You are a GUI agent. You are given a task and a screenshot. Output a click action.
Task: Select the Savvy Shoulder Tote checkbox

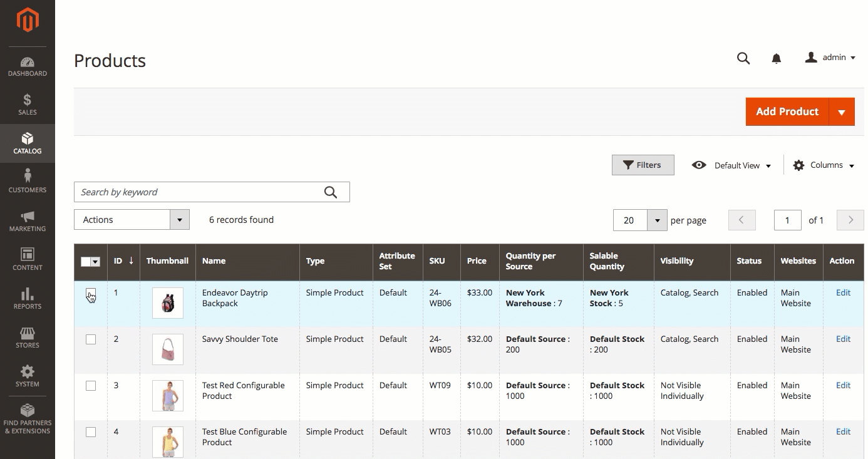click(x=91, y=339)
